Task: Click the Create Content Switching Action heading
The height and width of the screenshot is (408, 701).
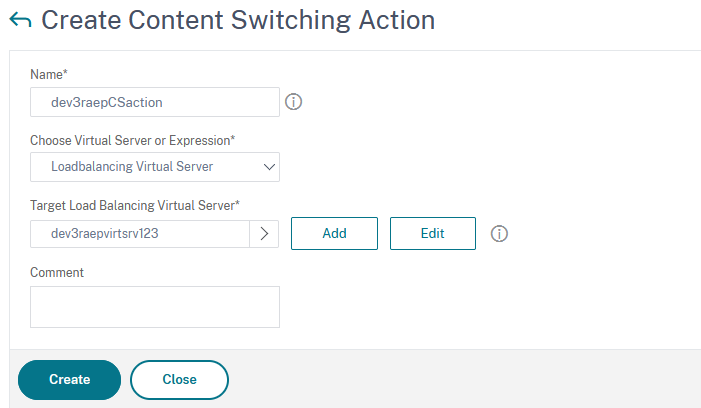Action: click(238, 19)
